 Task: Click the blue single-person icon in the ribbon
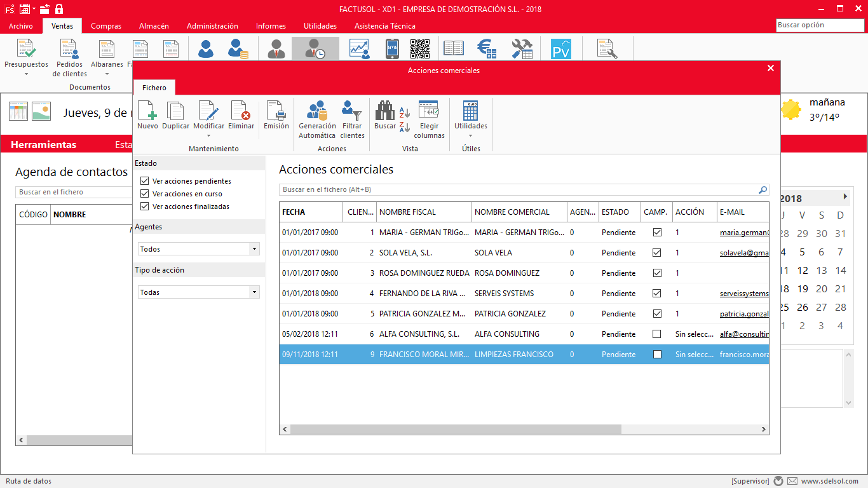click(206, 49)
